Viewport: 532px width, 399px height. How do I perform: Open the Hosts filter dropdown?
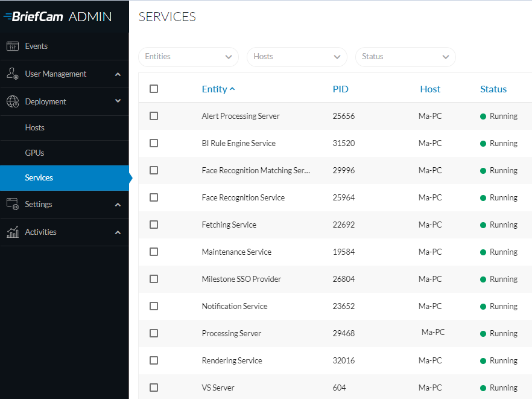pos(297,57)
